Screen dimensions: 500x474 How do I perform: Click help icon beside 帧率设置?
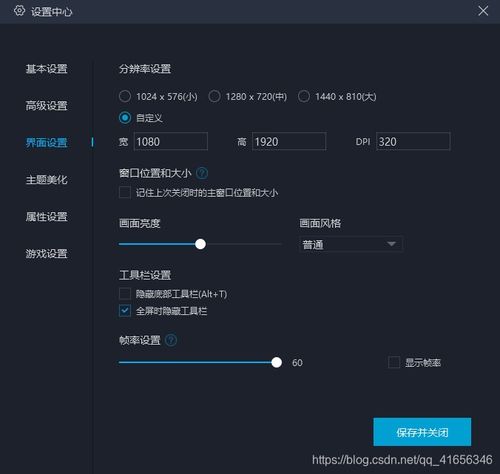(171, 340)
